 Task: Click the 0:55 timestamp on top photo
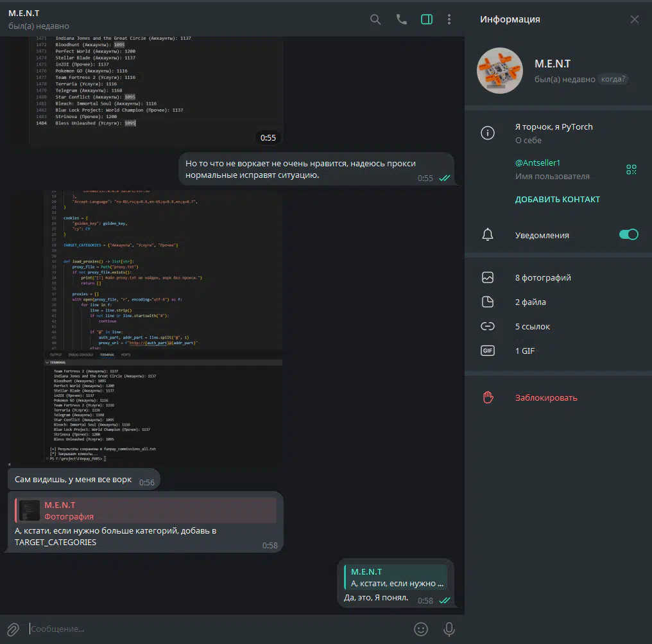pos(268,137)
